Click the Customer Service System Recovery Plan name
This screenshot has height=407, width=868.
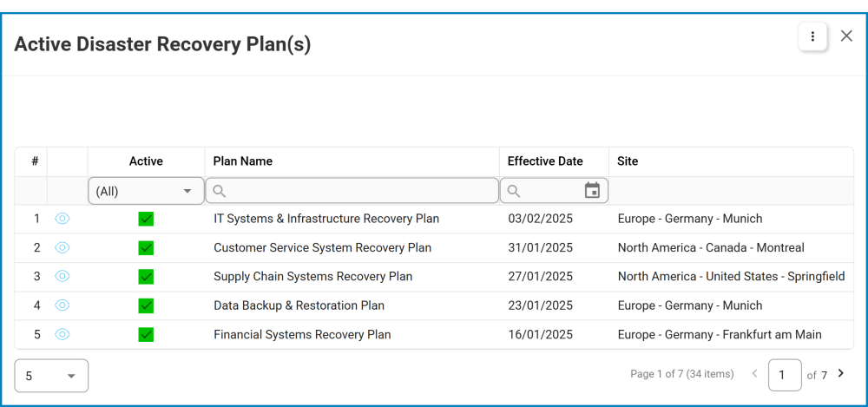point(322,247)
